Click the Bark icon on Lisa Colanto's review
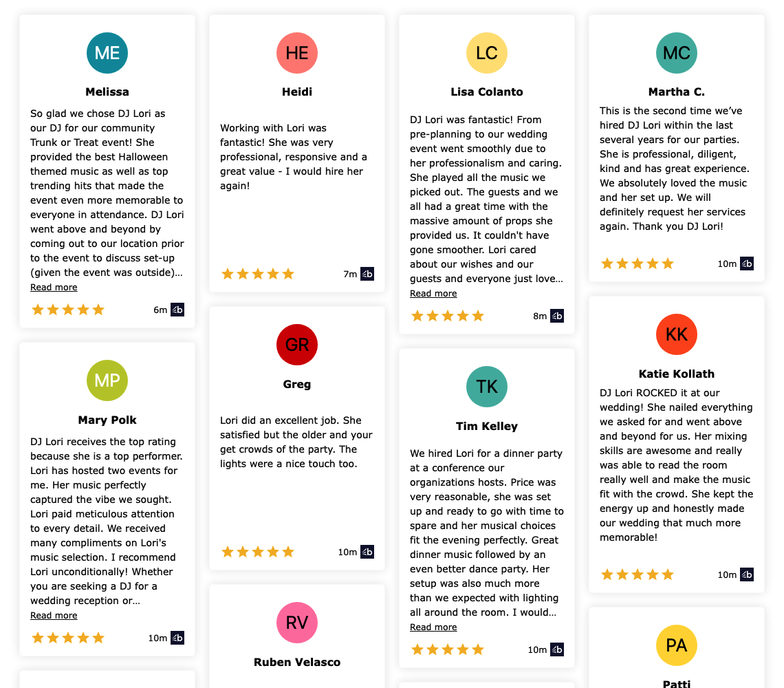Image resolution: width=784 pixels, height=688 pixels. click(557, 316)
